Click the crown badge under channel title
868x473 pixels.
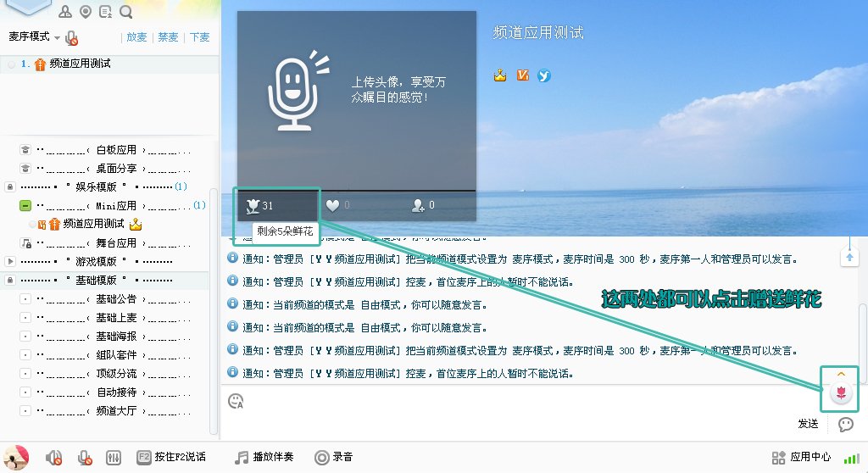pyautogui.click(x=500, y=75)
